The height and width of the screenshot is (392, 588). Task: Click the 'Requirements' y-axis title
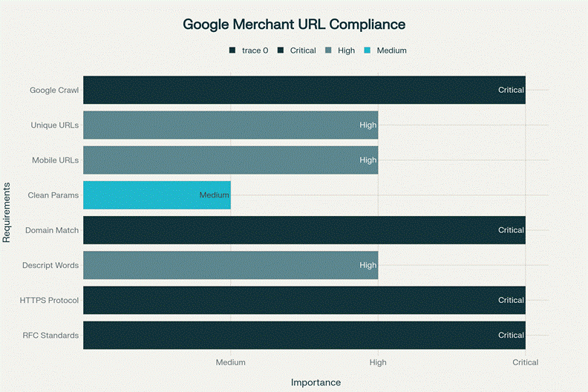7,212
